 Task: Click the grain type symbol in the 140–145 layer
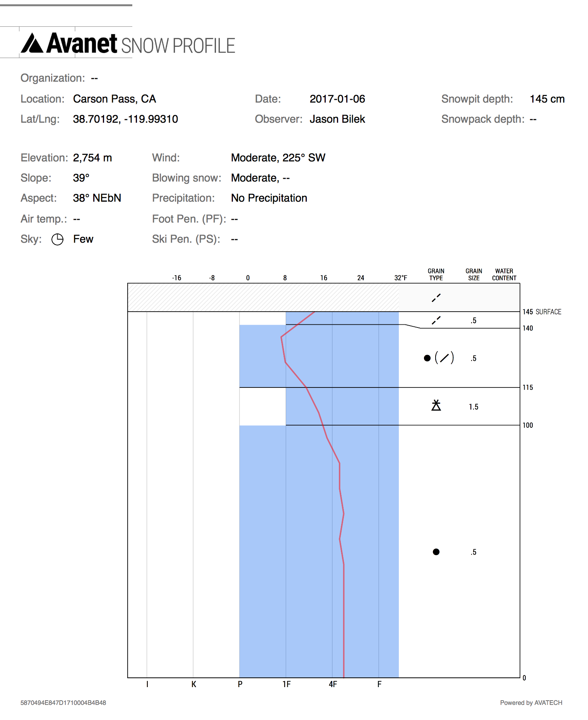(436, 320)
